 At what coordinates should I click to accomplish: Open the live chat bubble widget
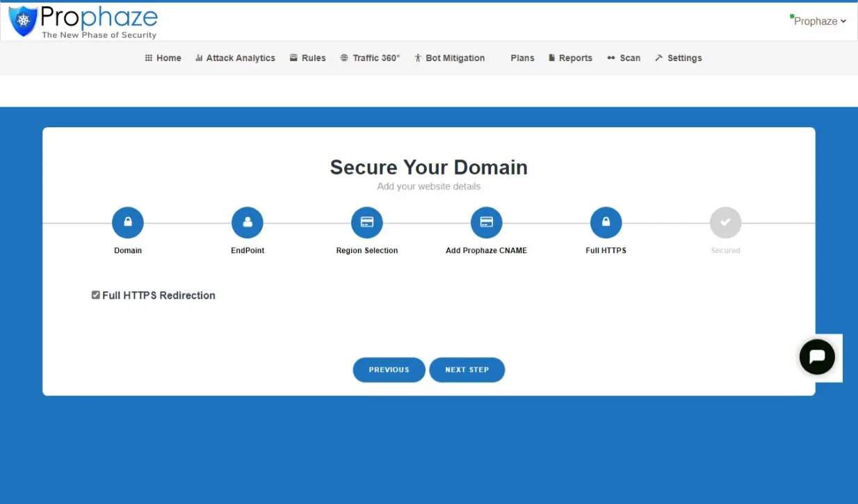[817, 357]
